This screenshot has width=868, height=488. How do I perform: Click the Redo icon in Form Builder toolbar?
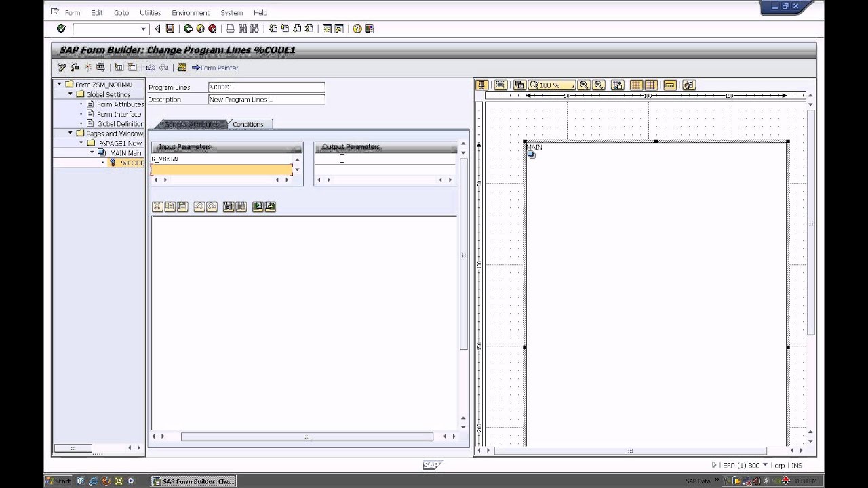[x=163, y=67]
